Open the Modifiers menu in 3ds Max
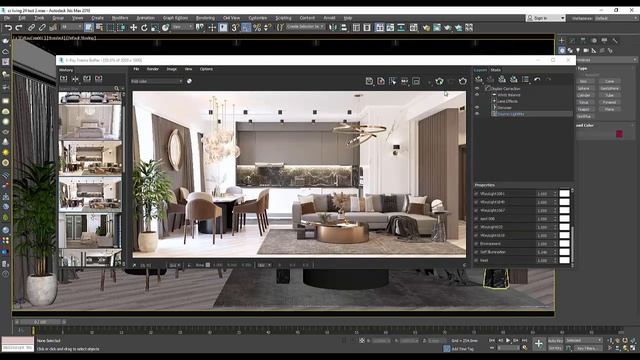The width and height of the screenshot is (640, 360). tap(120, 18)
